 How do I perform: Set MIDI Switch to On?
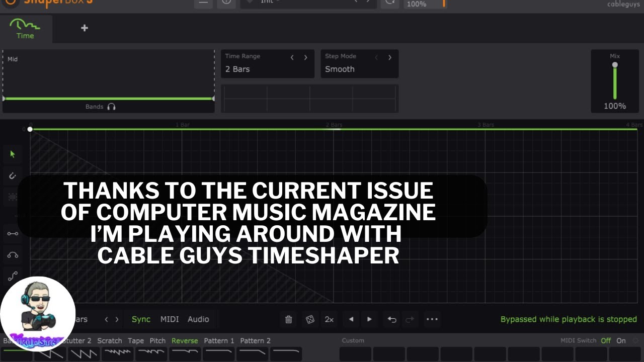(x=621, y=340)
